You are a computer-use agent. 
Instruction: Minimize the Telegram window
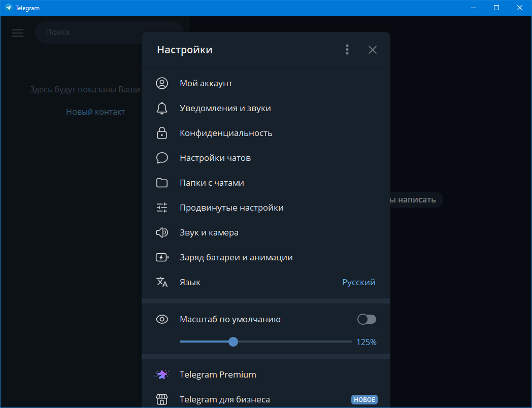pos(473,8)
